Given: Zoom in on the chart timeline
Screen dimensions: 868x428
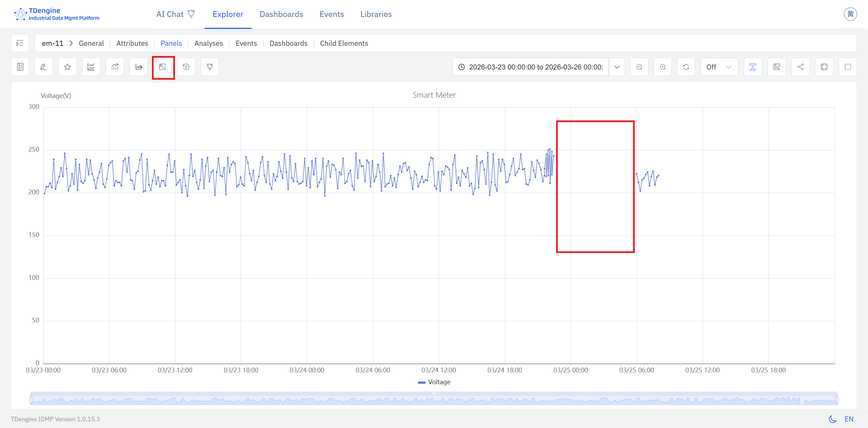Looking at the screenshot, I should click(663, 67).
